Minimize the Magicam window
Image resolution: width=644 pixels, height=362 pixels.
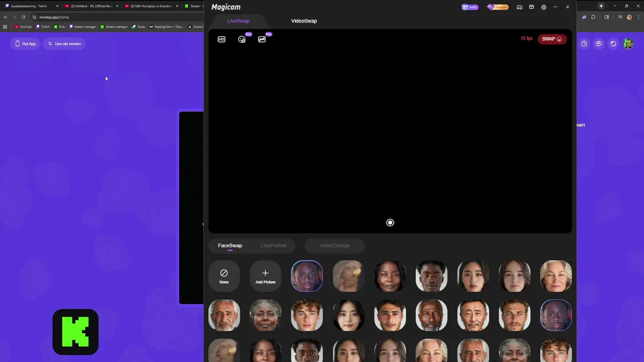tap(555, 7)
